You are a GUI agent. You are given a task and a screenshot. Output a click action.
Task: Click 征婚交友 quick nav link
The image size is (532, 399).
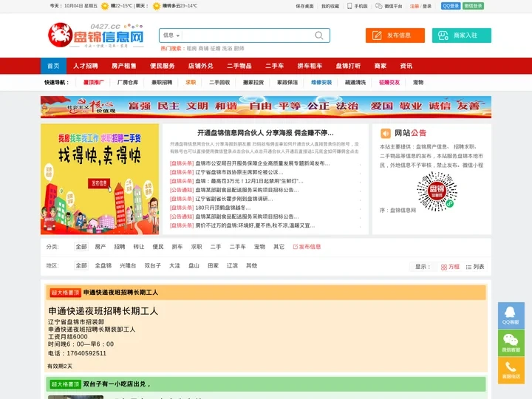pos(389,83)
